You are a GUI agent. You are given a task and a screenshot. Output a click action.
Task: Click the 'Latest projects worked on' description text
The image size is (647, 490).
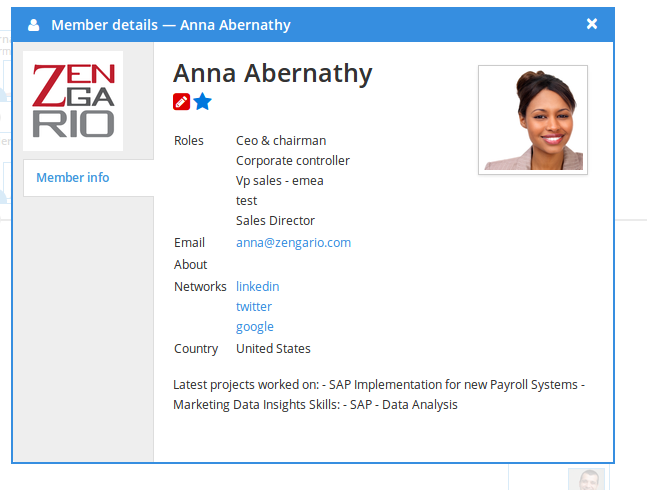[379, 395]
